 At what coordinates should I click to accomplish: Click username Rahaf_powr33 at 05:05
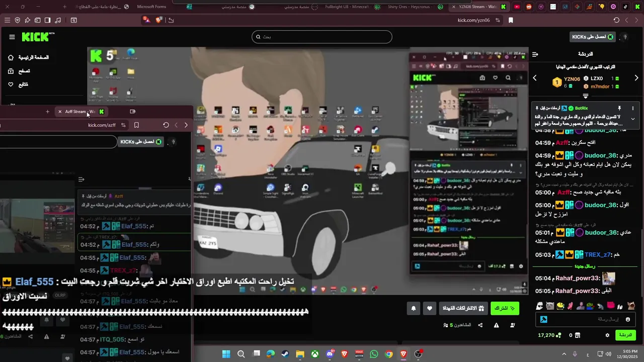(578, 291)
